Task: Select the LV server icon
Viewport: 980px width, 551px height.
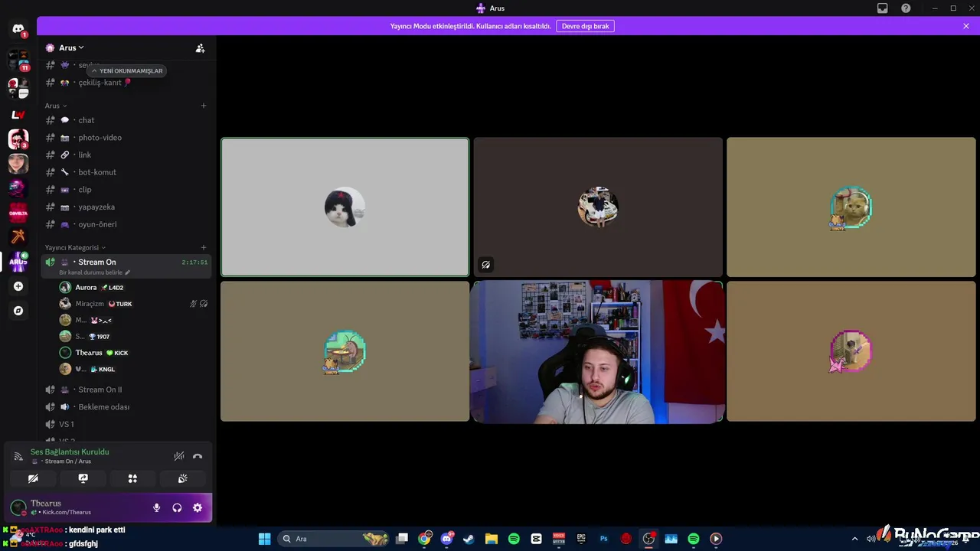Action: [18, 115]
